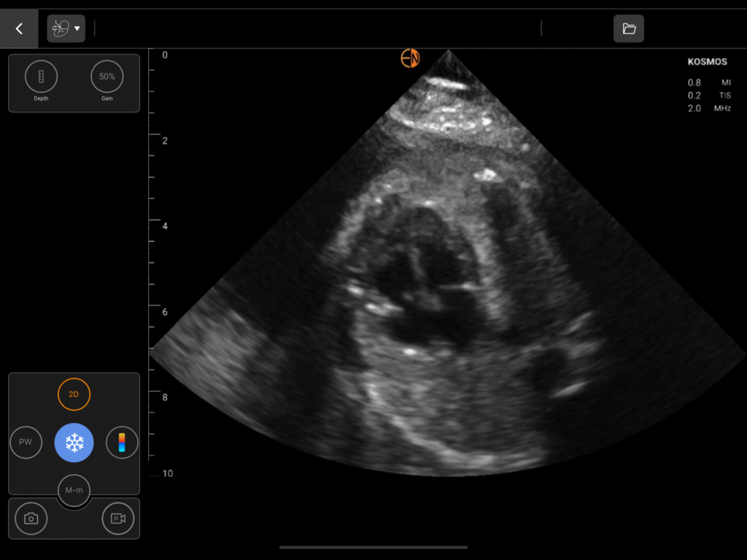Capture a still image with the camera icon
This screenshot has width=747, height=560.
(x=31, y=518)
